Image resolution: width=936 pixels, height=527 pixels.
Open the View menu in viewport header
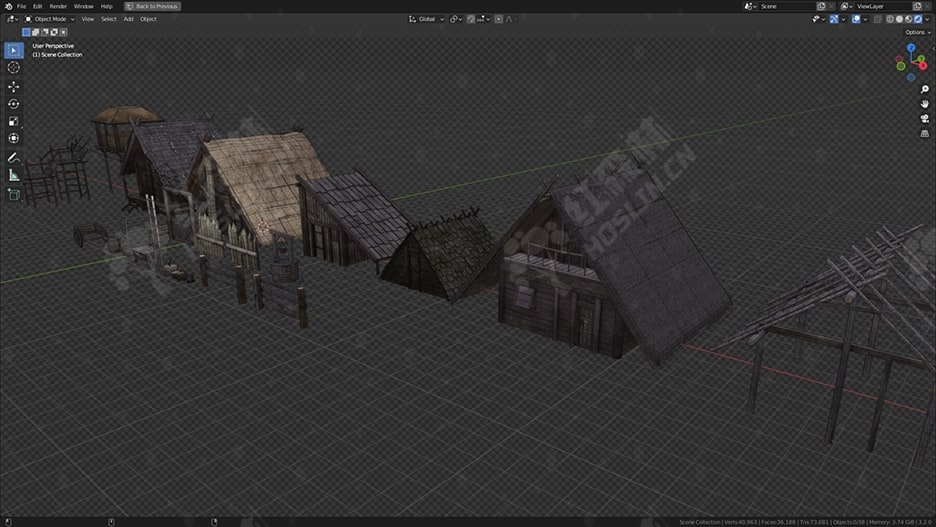[87, 19]
